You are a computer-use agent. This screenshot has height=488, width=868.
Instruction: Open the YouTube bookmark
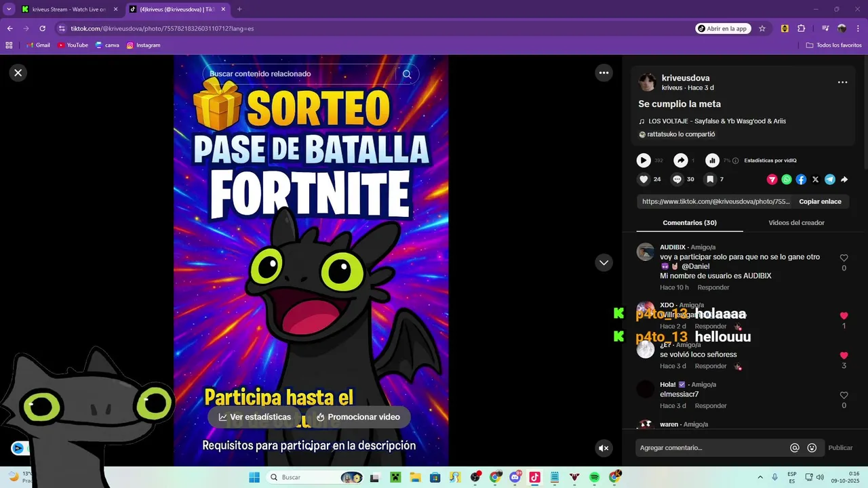(73, 45)
